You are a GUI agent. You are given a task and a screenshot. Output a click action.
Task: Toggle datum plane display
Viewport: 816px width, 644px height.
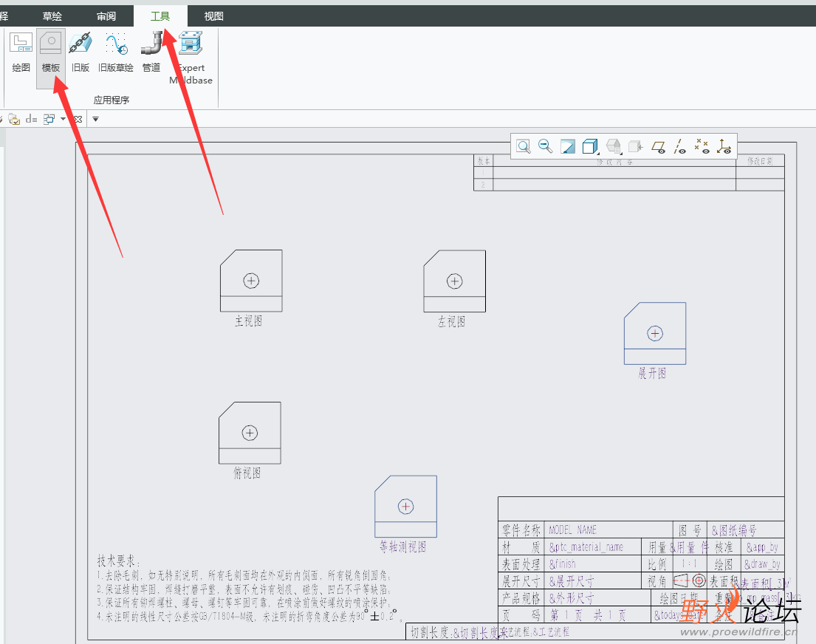tap(658, 147)
